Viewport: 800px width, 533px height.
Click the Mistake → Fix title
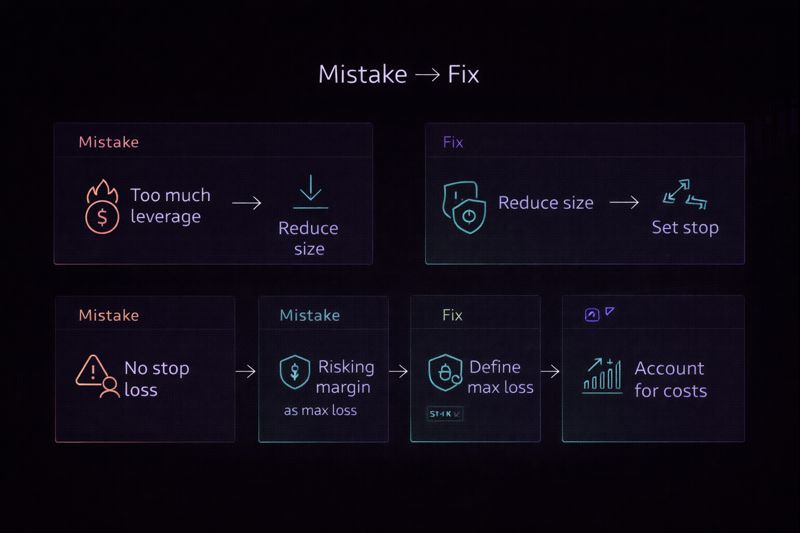(399, 75)
